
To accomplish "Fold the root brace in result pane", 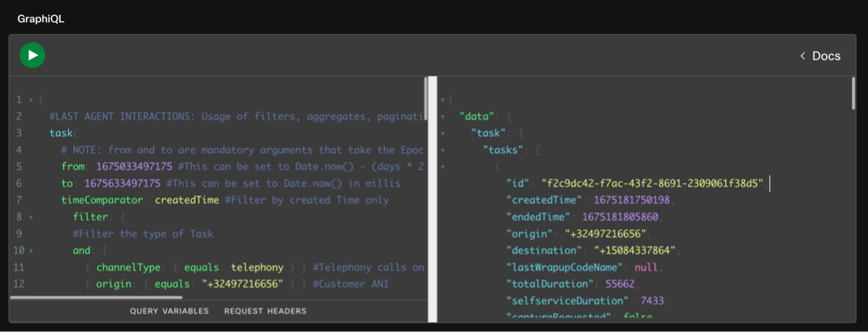I will (443, 100).
